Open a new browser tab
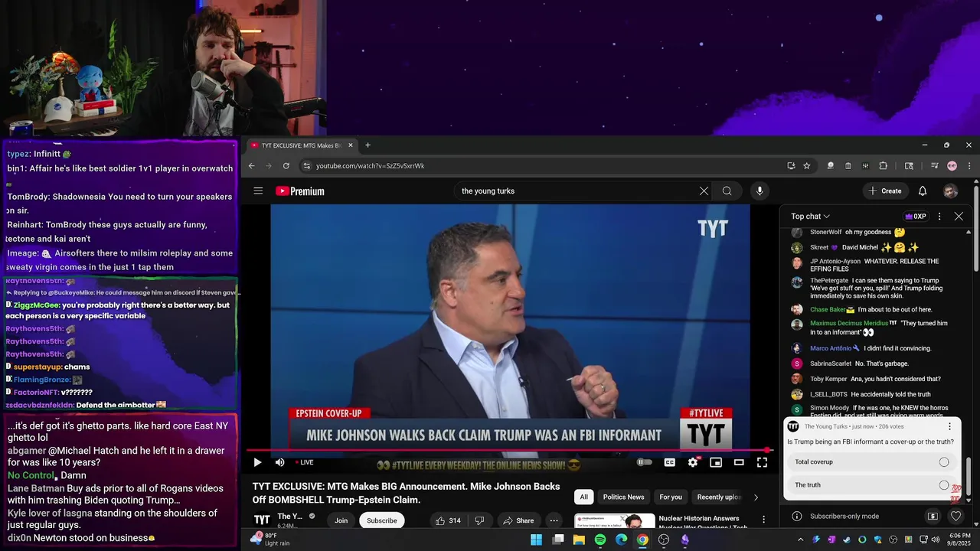Viewport: 980px width, 551px height. click(367, 145)
